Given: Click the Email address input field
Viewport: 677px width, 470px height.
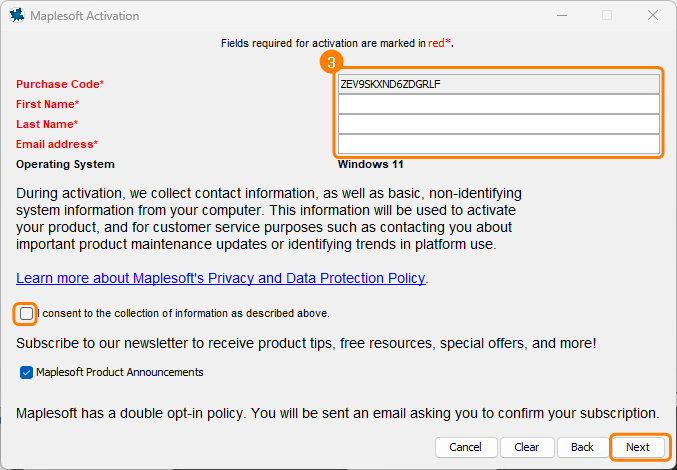Looking at the screenshot, I should pyautogui.click(x=499, y=144).
